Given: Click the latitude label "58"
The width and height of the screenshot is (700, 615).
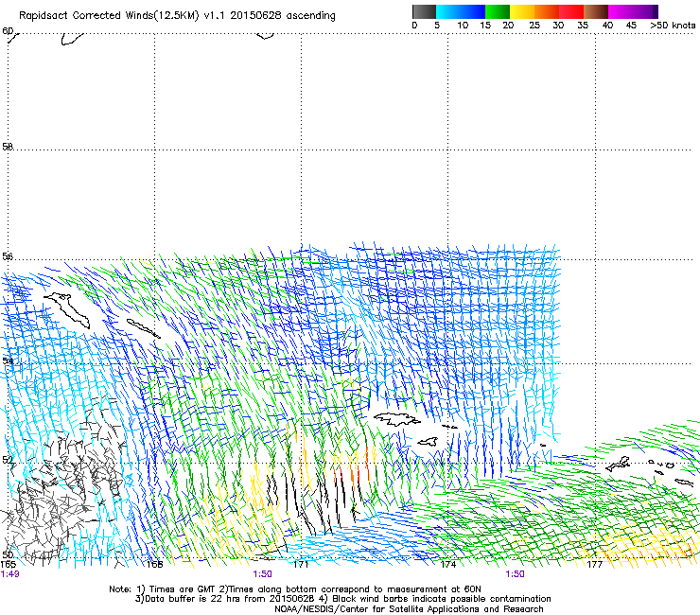Looking at the screenshot, I should coord(8,147).
